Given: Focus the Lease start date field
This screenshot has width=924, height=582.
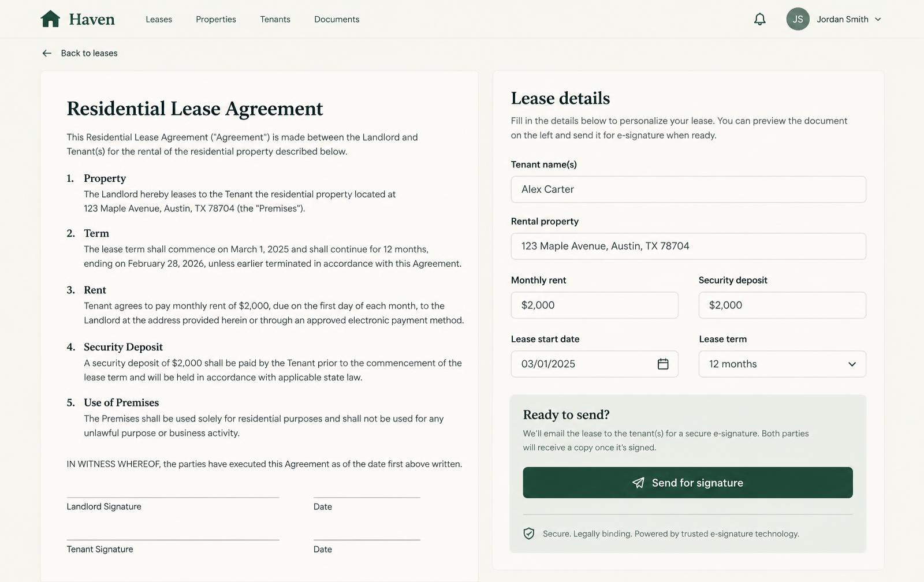Looking at the screenshot, I should (x=594, y=364).
